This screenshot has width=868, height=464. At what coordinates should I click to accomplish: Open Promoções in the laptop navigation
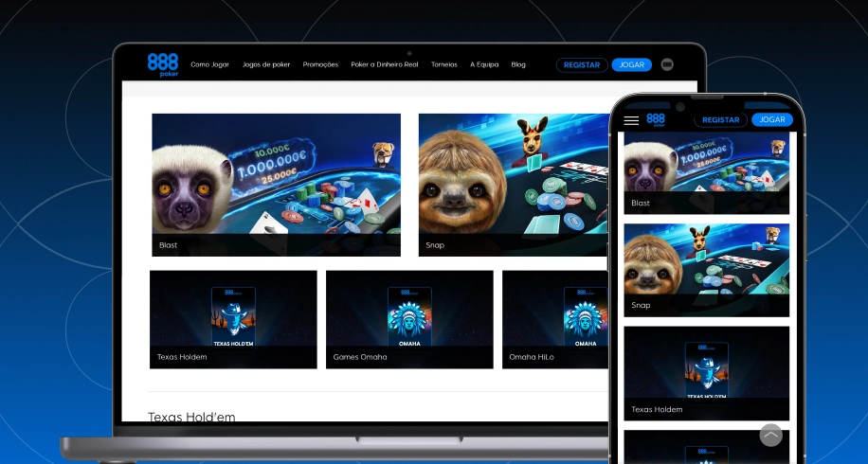tap(320, 64)
